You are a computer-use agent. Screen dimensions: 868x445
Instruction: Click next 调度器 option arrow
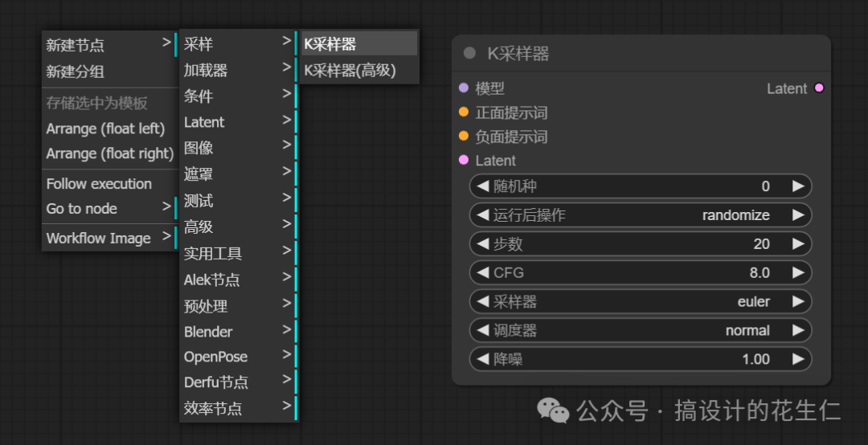click(798, 330)
